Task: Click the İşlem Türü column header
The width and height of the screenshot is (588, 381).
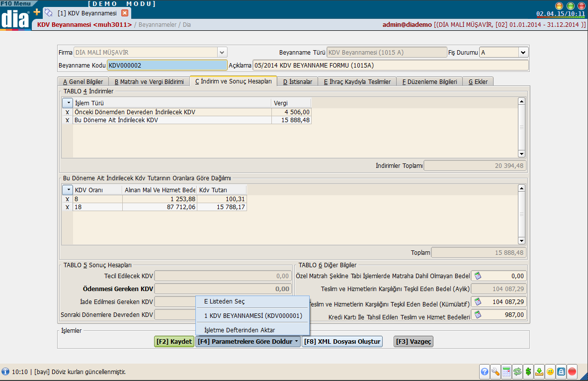Action: pyautogui.click(x=172, y=103)
